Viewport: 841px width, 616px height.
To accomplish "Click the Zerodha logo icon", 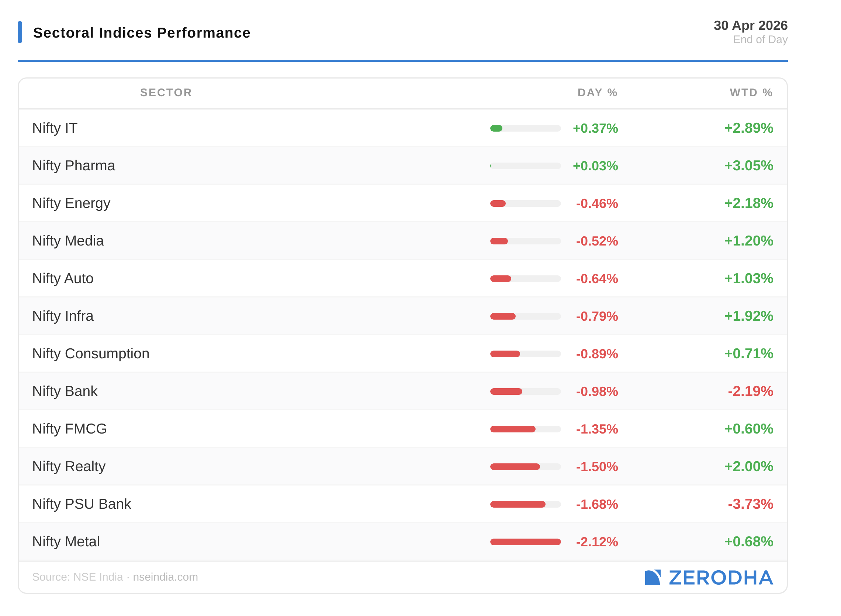I will [653, 578].
